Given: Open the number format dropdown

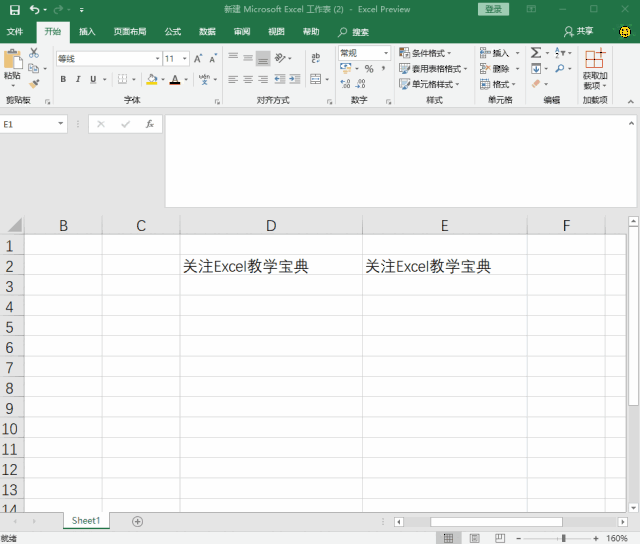Looking at the screenshot, I should (386, 53).
